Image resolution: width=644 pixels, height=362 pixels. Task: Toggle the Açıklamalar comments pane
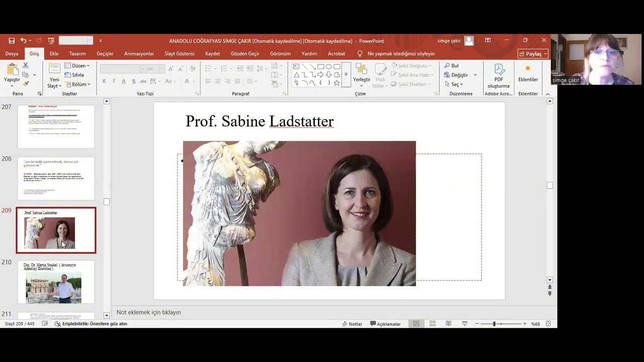(x=385, y=324)
